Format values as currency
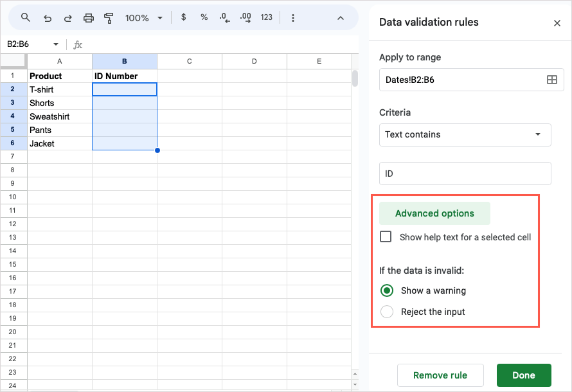 [x=184, y=17]
